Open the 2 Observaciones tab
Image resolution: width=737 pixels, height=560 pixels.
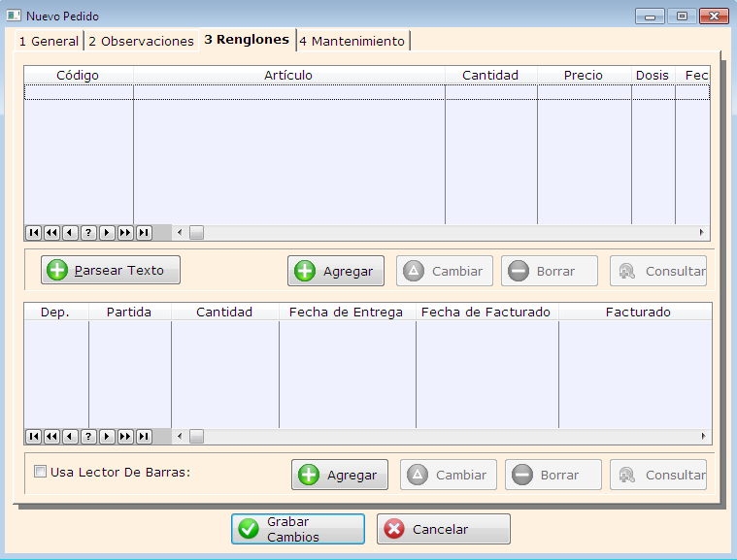click(142, 42)
